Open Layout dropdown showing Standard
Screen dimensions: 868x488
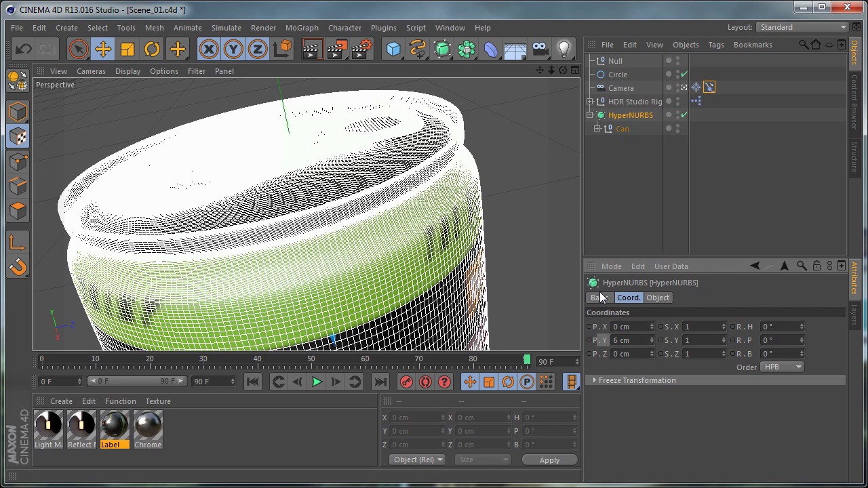point(803,27)
